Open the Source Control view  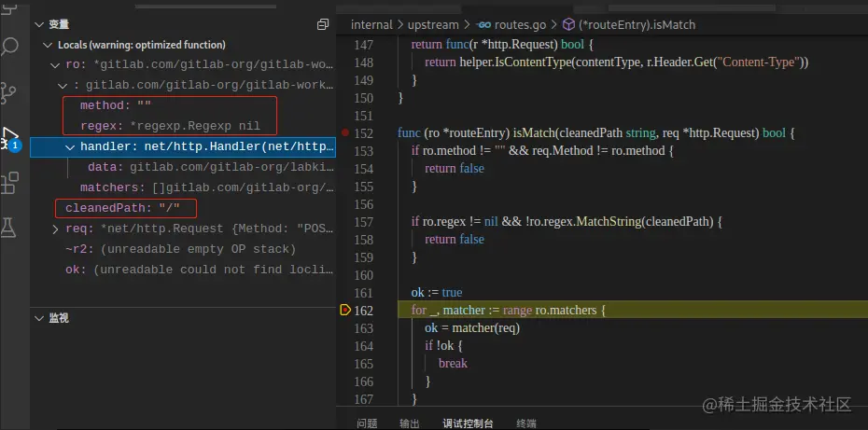coord(8,93)
